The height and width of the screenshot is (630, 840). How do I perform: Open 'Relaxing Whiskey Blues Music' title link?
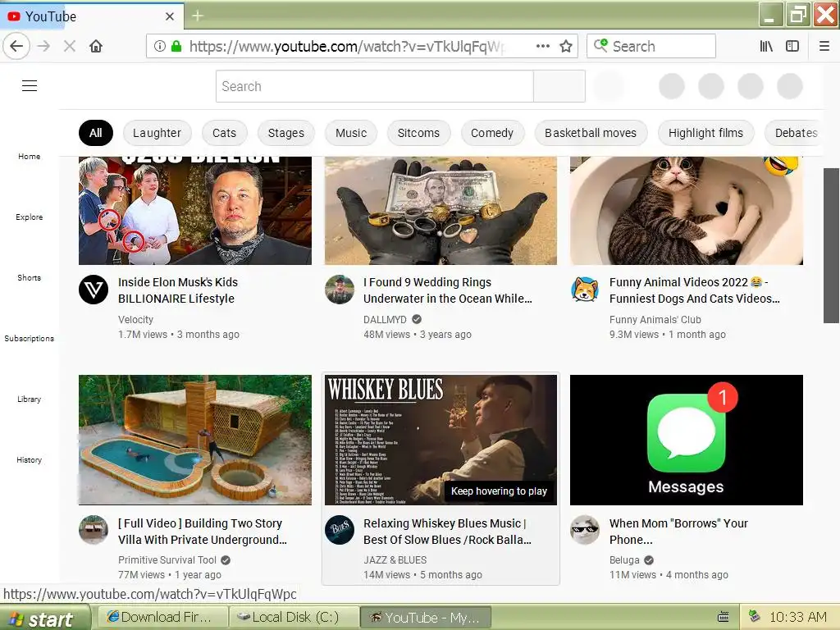pyautogui.click(x=447, y=532)
